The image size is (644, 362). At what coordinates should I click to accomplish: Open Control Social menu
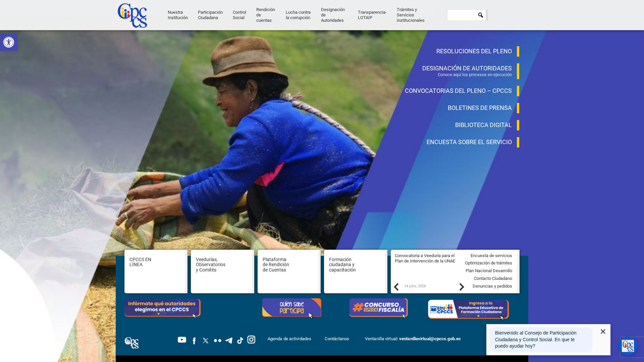(x=239, y=15)
